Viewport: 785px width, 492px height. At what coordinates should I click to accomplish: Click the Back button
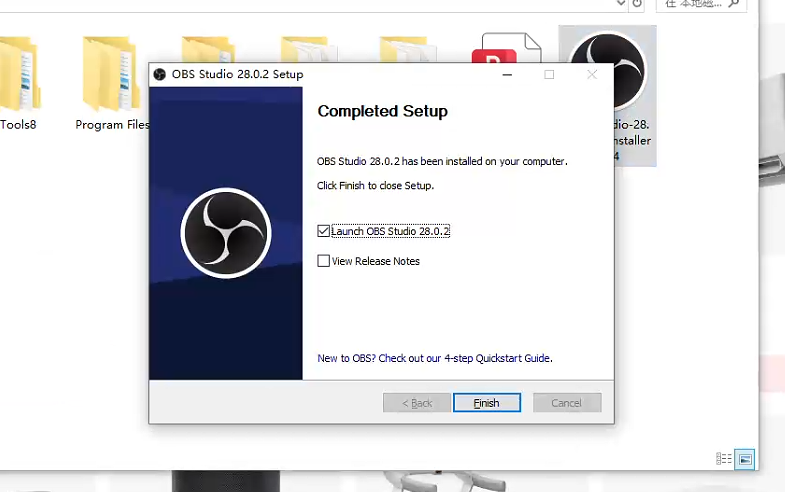click(417, 402)
